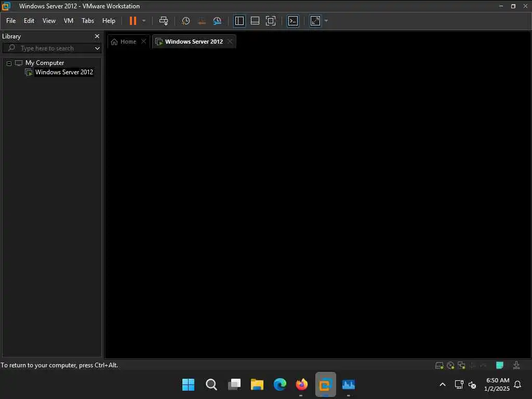Send Ctrl+Alt+Del to the virtual machine
The width and height of the screenshot is (532, 399).
(164, 21)
